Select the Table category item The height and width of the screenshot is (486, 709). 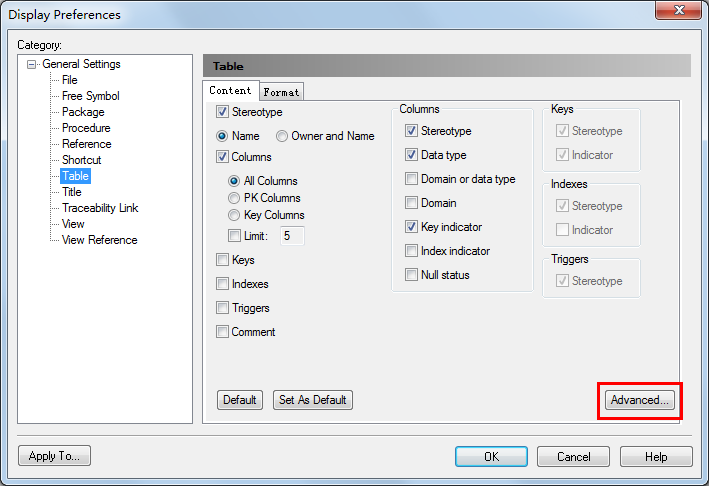(x=76, y=176)
